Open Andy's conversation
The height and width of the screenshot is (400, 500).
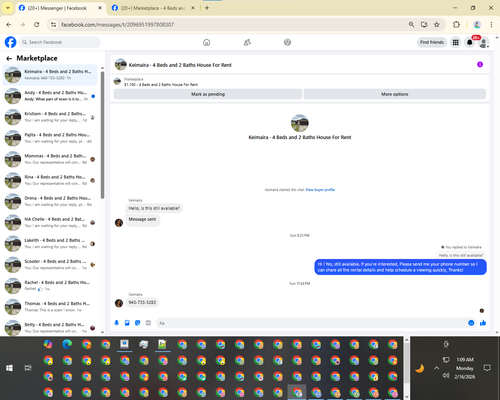coord(50,96)
